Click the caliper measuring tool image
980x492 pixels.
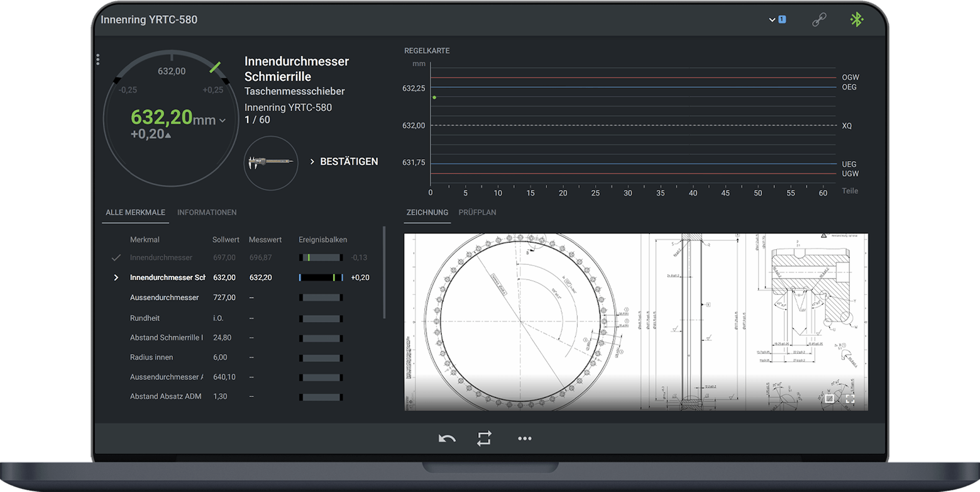click(x=271, y=162)
